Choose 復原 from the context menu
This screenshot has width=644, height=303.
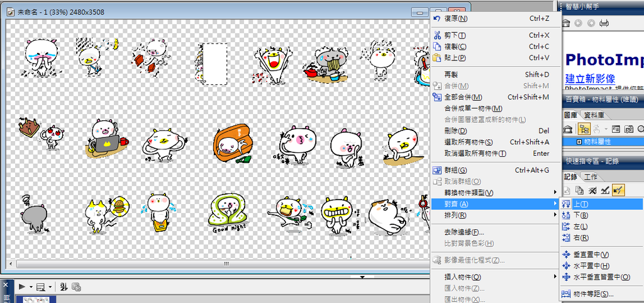496,18
